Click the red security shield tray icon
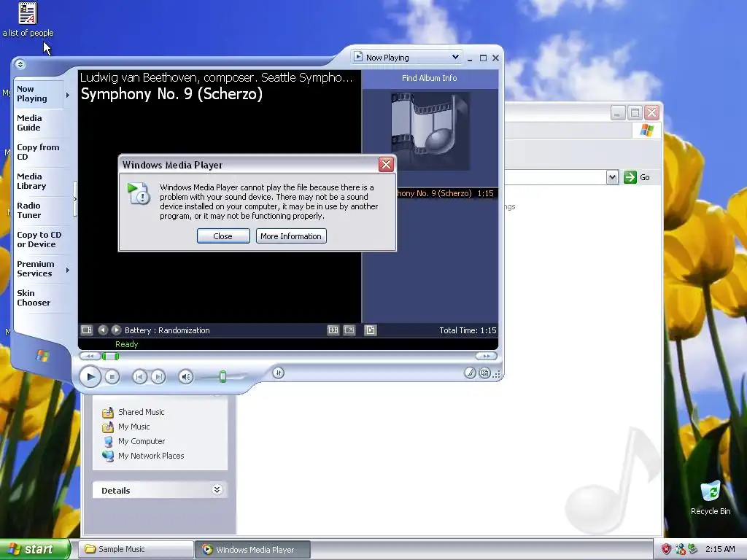This screenshot has height=560, width=747. [666, 550]
